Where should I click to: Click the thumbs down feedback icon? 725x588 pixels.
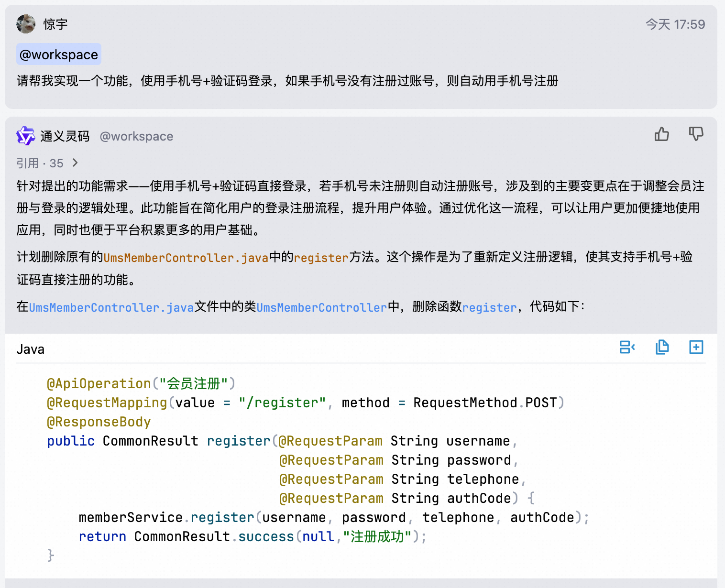point(696,134)
